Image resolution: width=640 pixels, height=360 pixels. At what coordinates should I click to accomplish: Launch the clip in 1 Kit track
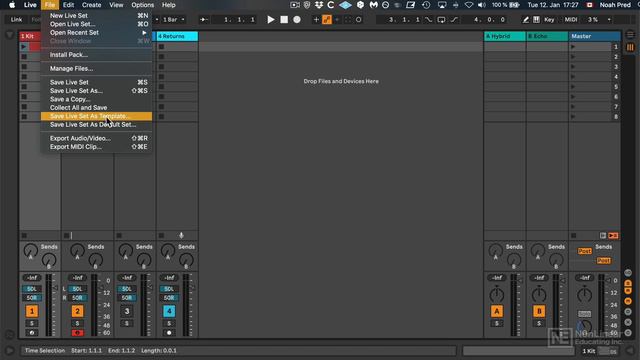(24, 47)
